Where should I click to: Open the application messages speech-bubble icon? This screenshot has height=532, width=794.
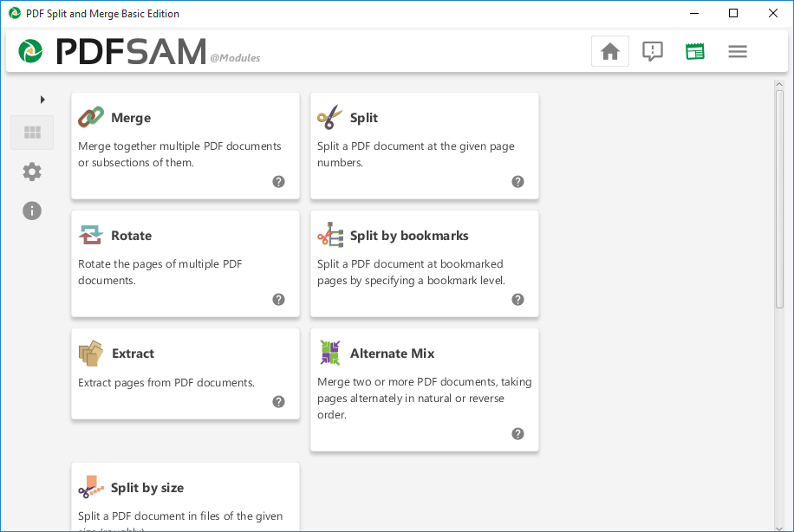point(653,51)
